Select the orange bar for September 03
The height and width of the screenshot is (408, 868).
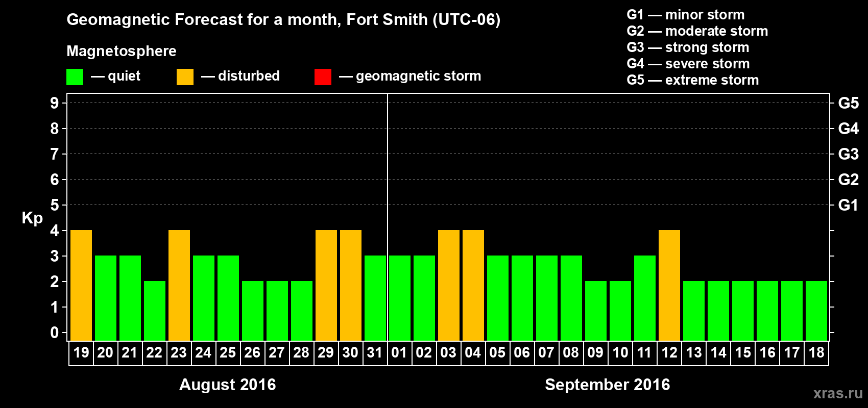tap(449, 286)
